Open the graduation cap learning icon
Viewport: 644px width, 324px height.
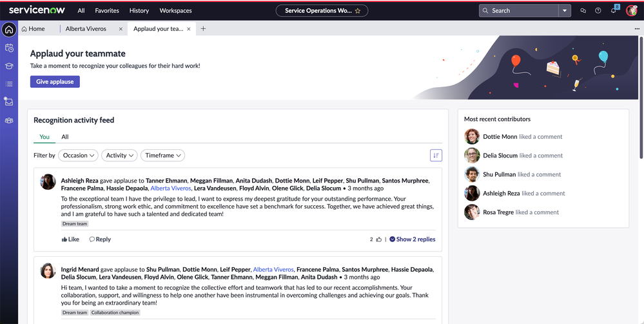tap(9, 66)
